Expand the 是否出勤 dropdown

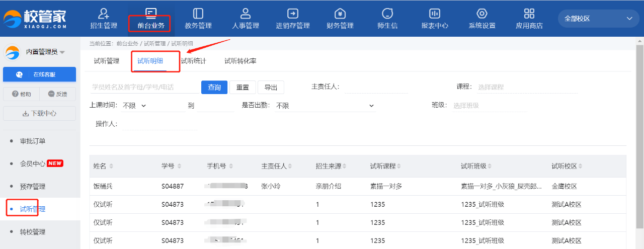point(325,106)
